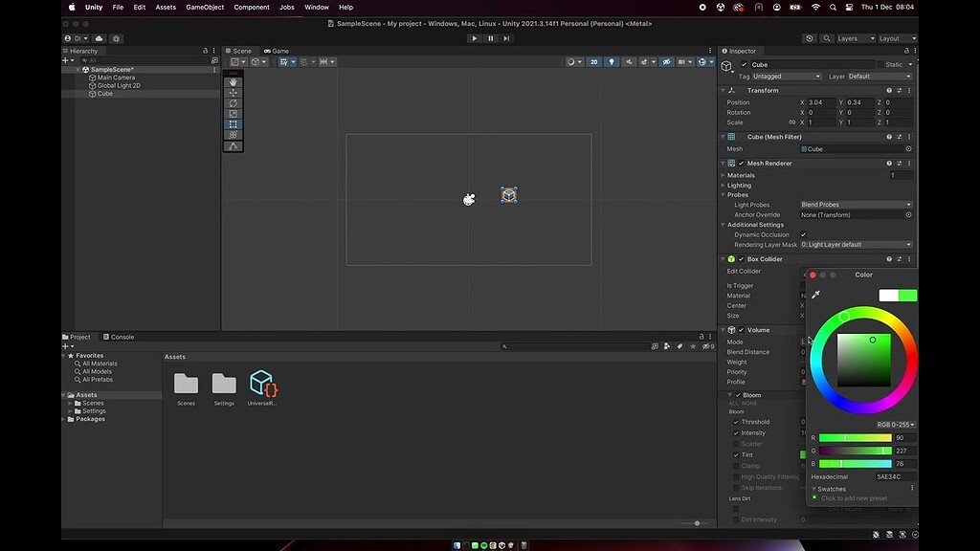The width and height of the screenshot is (980, 551).
Task: Select the custom editor tool icon
Action: pyautogui.click(x=234, y=146)
